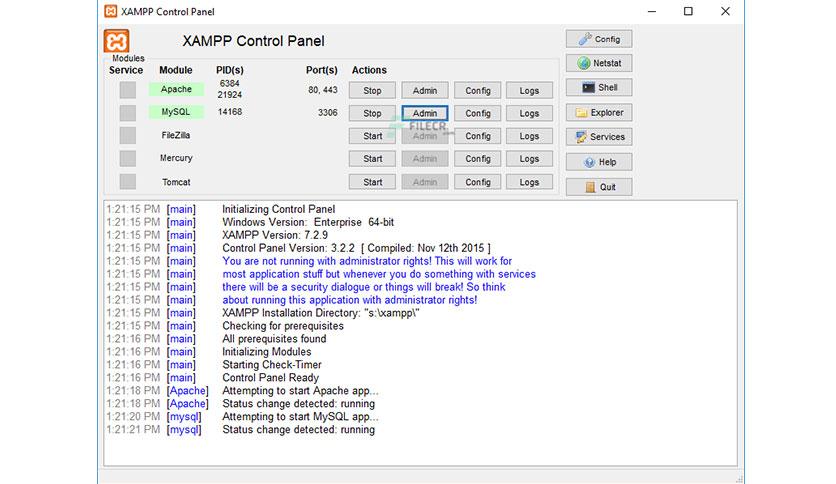836x484 pixels.
Task: Click the XAMPP title bar icon
Action: 110,11
